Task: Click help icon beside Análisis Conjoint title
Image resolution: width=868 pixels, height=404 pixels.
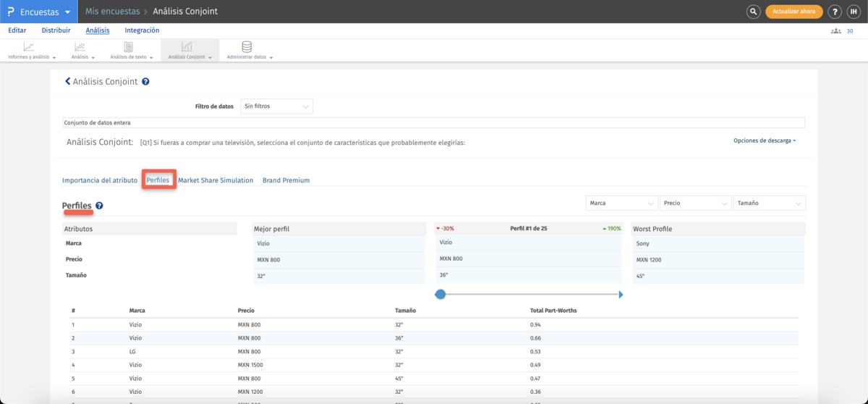Action: coord(145,82)
